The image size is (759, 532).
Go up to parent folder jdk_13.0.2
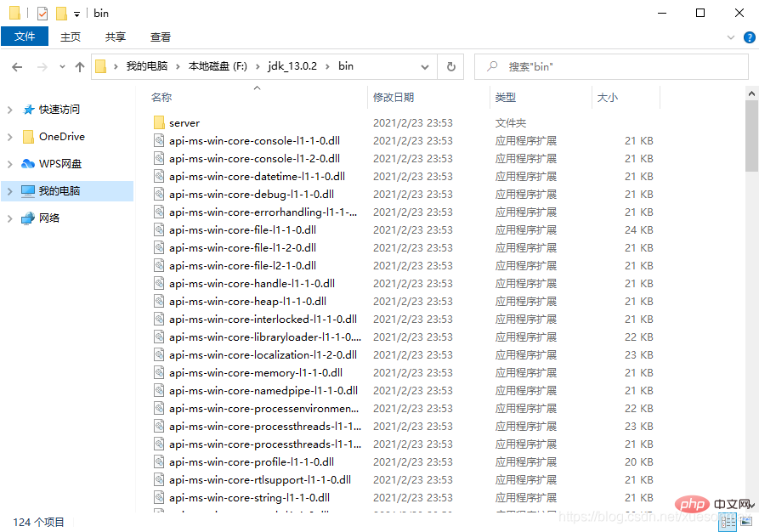[x=79, y=66]
